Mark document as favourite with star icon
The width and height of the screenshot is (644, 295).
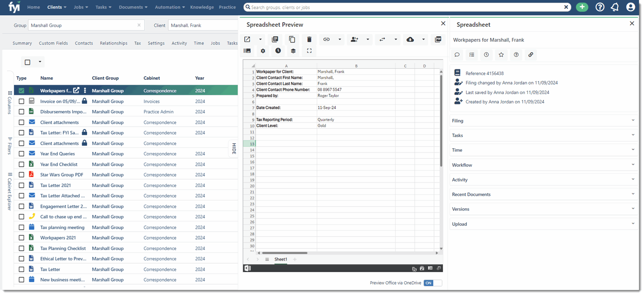click(501, 55)
